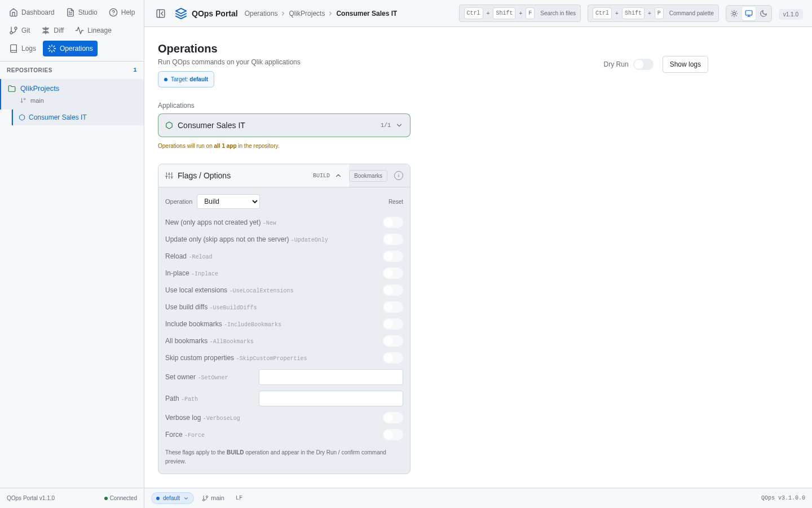812x508 pixels.
Task: Click the Show logs button
Action: (x=685, y=64)
